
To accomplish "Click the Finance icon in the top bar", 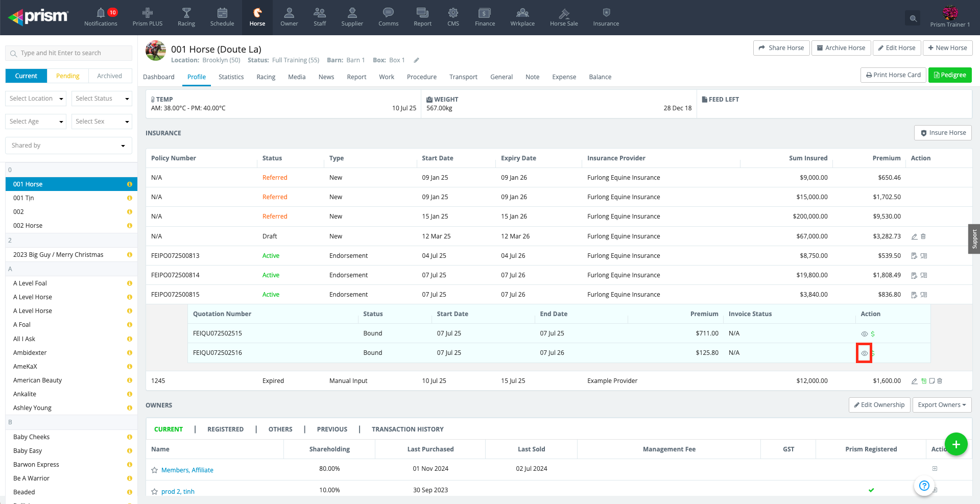I will coord(485,17).
